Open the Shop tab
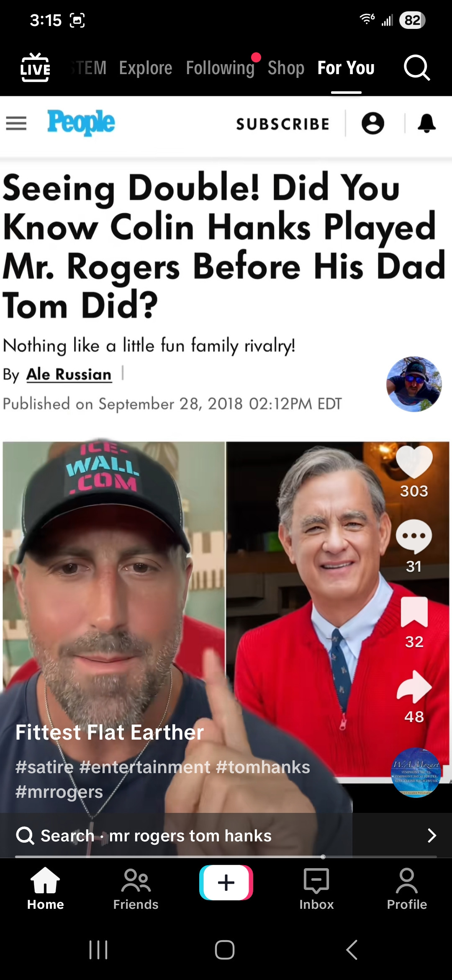452x980 pixels. click(x=286, y=68)
